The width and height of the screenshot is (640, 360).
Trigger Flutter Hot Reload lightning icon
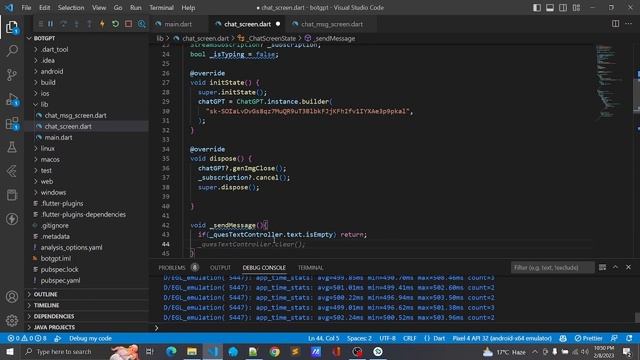102,24
